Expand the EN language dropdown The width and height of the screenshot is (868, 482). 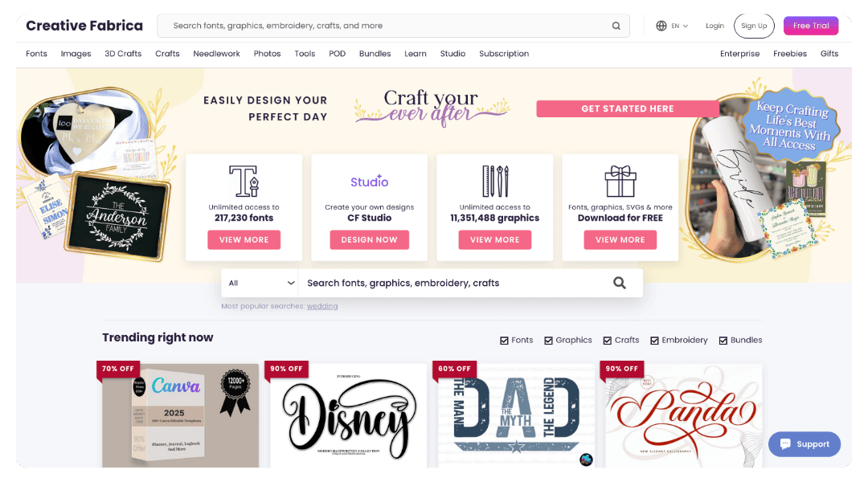[x=679, y=26]
